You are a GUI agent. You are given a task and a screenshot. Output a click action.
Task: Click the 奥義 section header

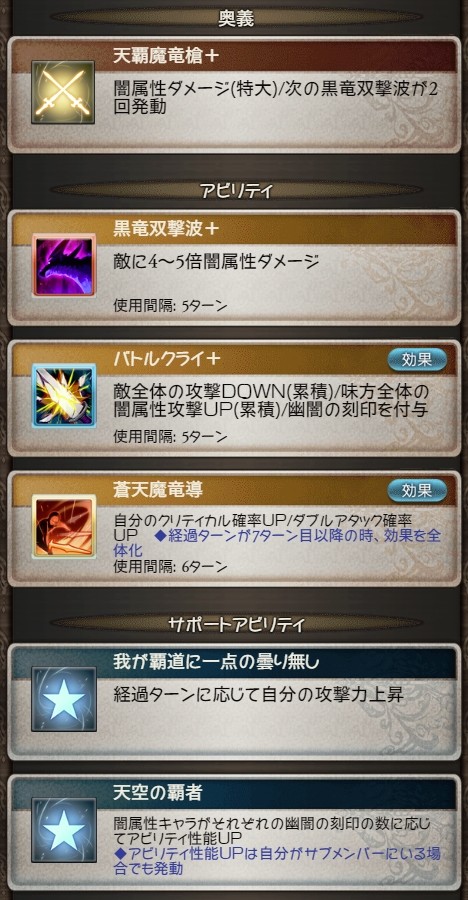(x=236, y=18)
